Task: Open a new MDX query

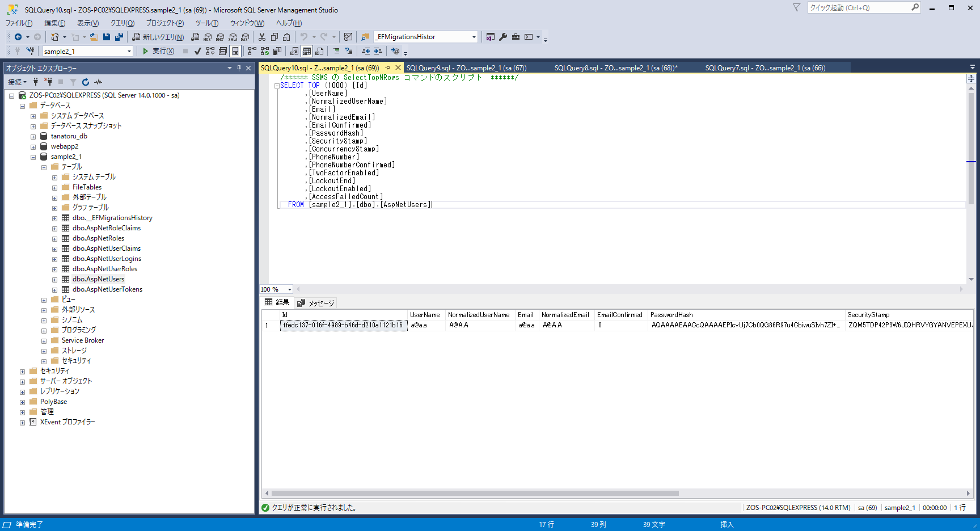Action: 208,37
